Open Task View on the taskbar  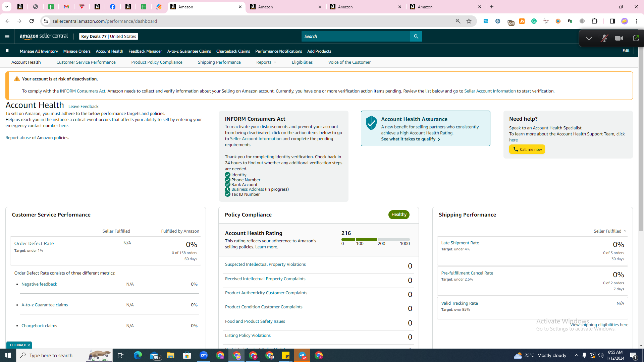click(121, 355)
